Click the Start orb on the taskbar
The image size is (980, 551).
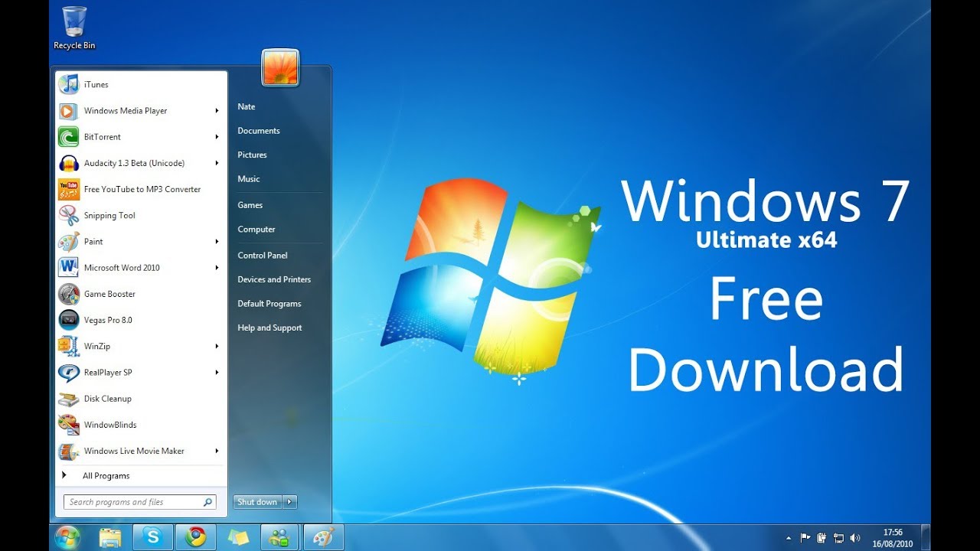click(67, 537)
